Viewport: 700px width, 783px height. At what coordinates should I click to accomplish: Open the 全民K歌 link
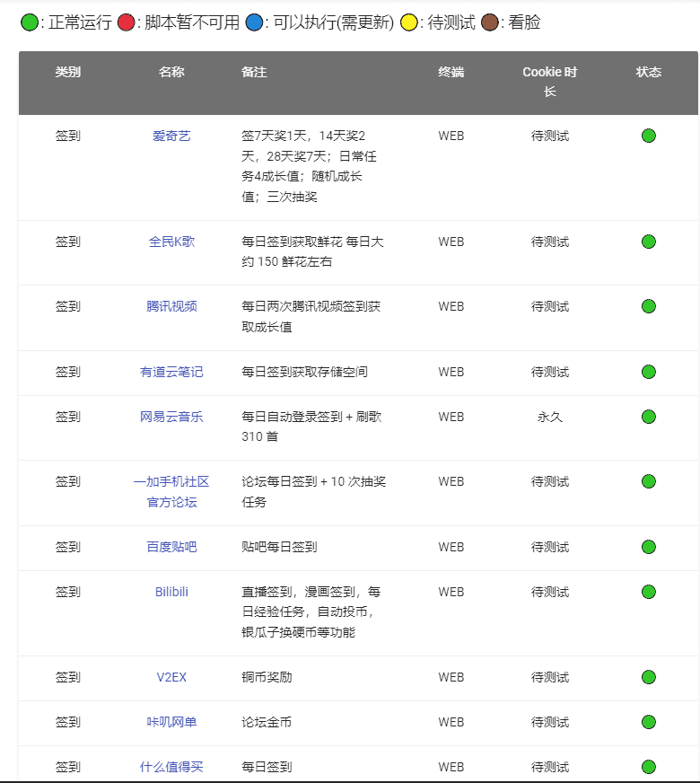point(171,242)
